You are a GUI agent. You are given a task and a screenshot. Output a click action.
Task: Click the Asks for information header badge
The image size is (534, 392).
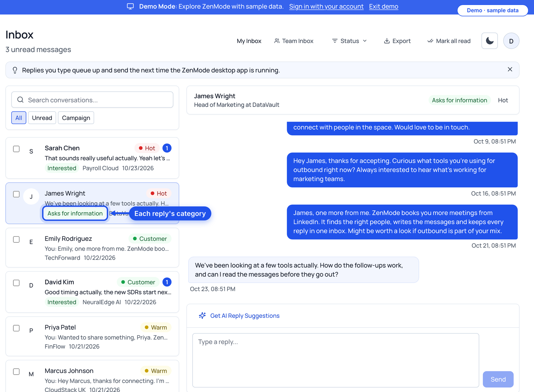coord(459,100)
